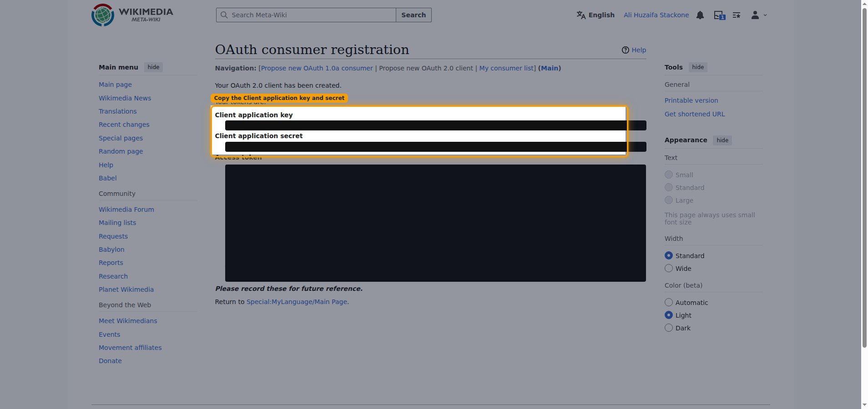Open Movement affiliates
The height and width of the screenshot is (409, 868).
130,348
